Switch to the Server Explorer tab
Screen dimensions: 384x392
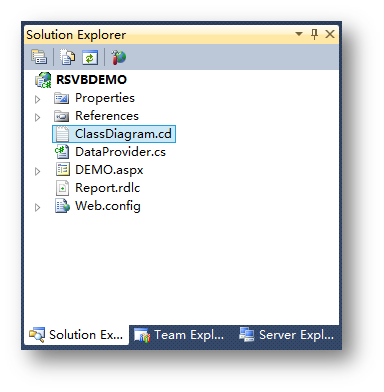click(x=287, y=335)
